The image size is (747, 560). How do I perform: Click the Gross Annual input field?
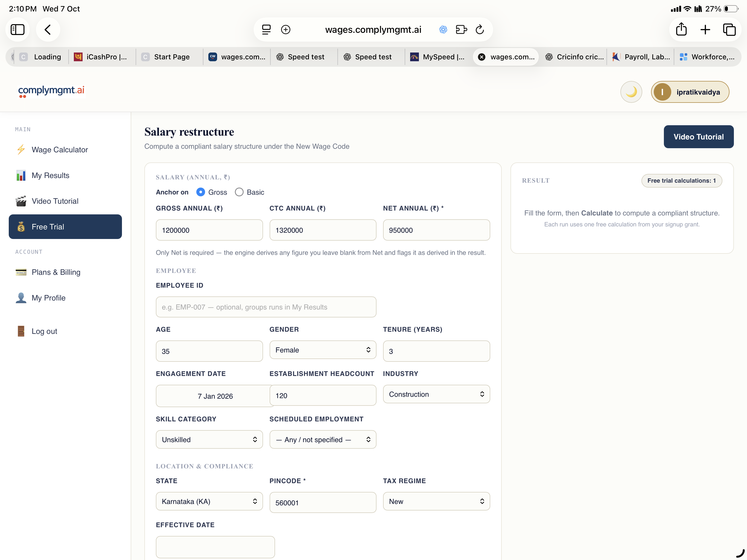point(209,230)
